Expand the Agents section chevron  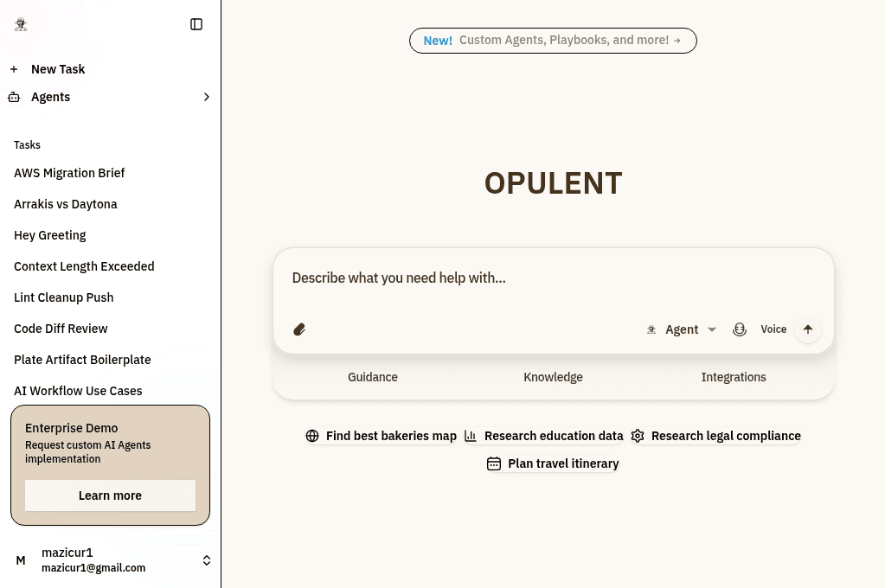[x=206, y=97]
